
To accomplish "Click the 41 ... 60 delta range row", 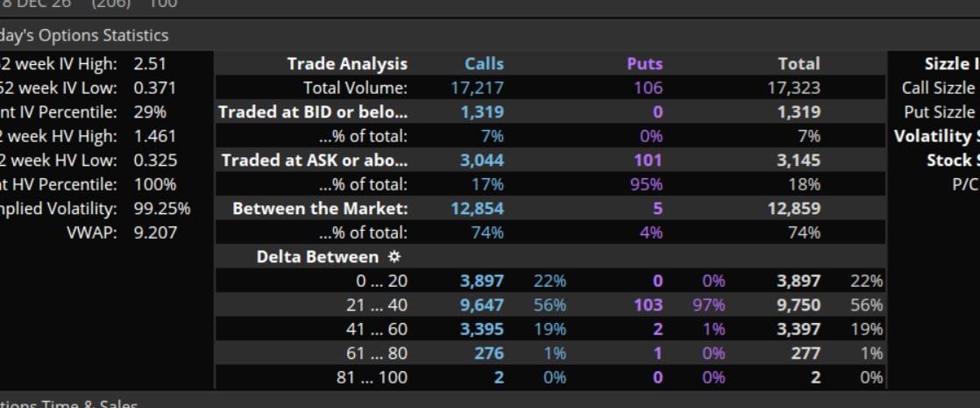I will point(550,329).
